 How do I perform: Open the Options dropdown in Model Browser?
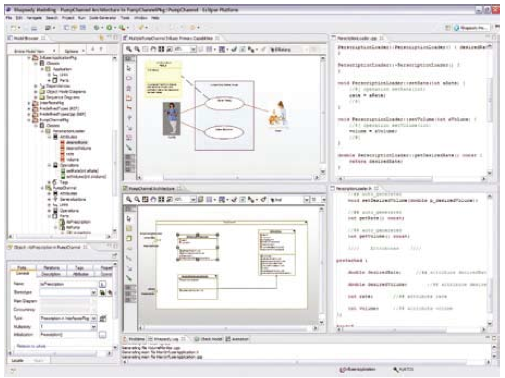74,51
